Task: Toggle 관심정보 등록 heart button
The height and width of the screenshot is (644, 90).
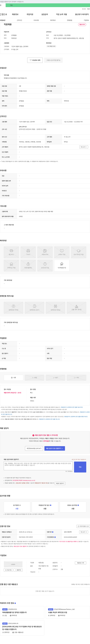Action: pos(35,60)
